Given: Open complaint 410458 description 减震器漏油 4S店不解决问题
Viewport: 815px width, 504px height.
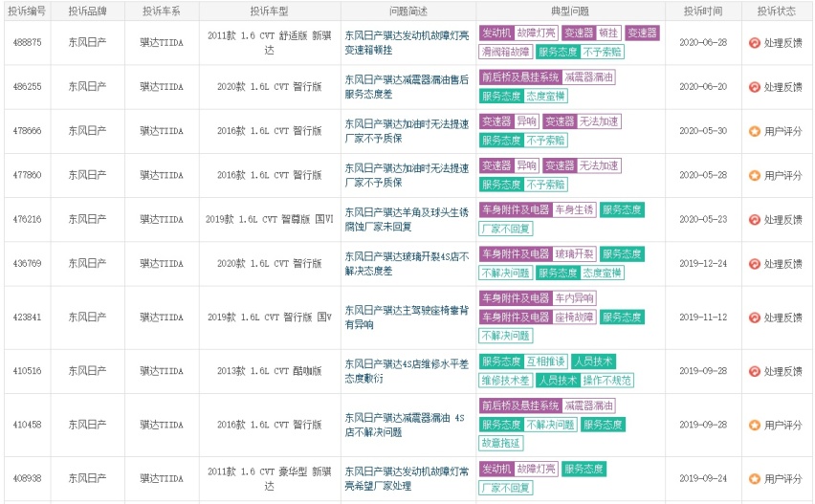Looking at the screenshot, I should click(x=405, y=425).
